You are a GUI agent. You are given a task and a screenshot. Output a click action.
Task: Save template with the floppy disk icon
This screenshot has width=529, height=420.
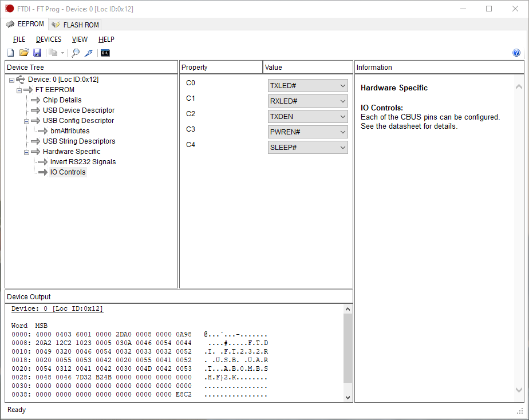37,53
